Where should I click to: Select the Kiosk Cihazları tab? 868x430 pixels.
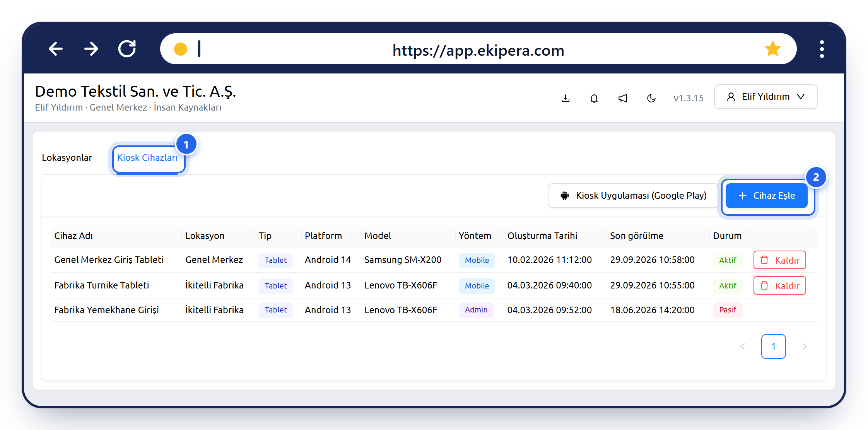click(147, 158)
